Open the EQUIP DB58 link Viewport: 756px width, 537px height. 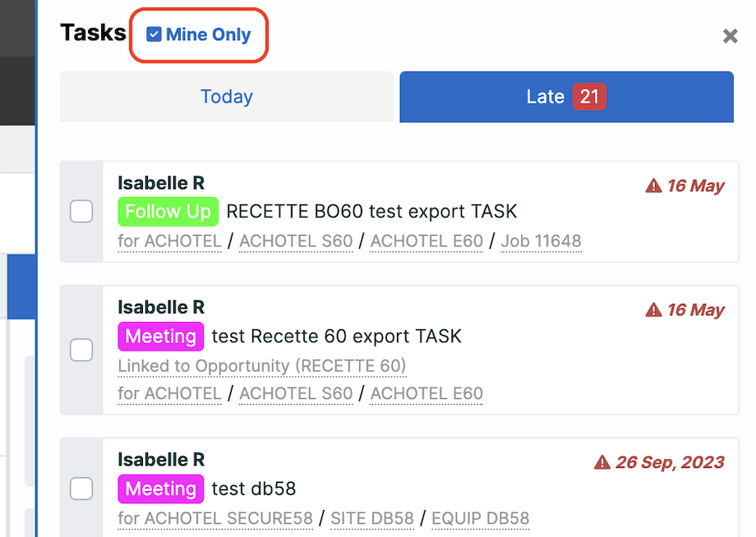(480, 518)
